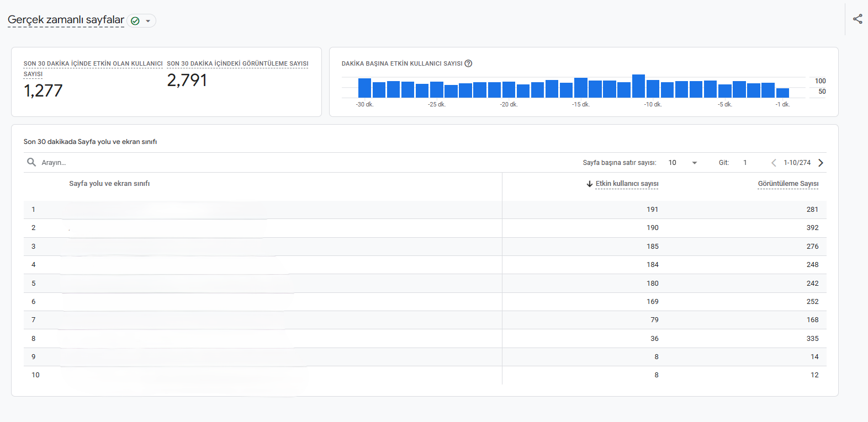Image resolution: width=868 pixels, height=422 pixels.
Task: Click the 2,791 views value
Action: 187,80
